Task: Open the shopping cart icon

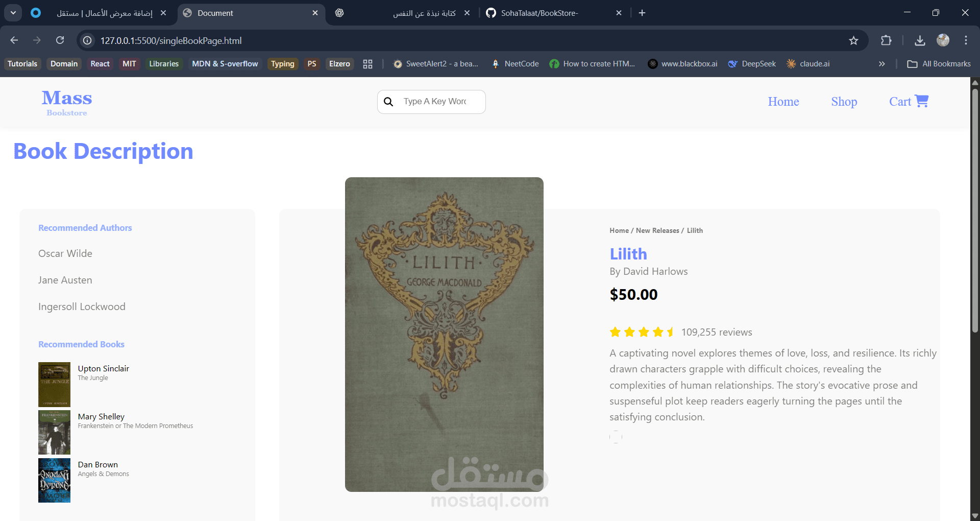Action: coord(922,101)
